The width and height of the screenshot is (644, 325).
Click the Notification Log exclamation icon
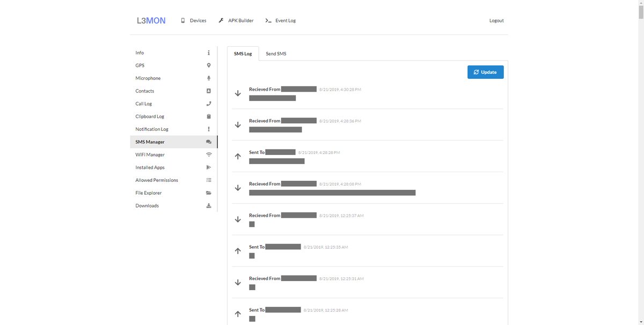coord(209,129)
